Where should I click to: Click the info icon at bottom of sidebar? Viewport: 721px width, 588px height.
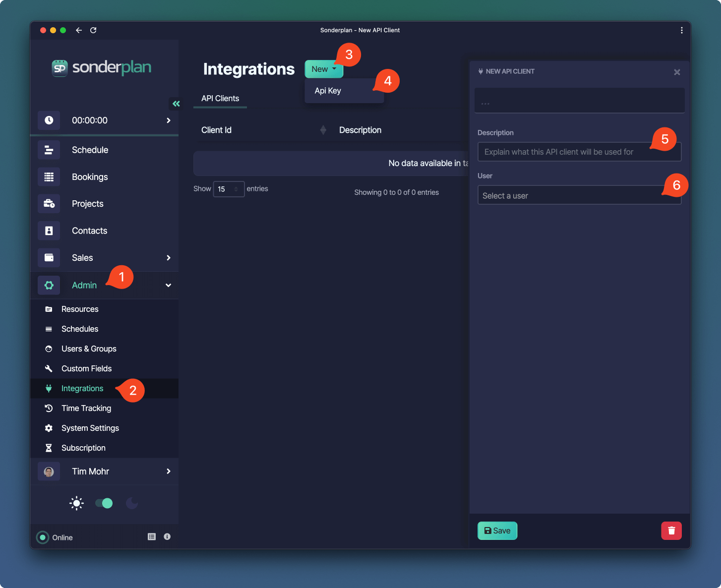click(x=167, y=536)
